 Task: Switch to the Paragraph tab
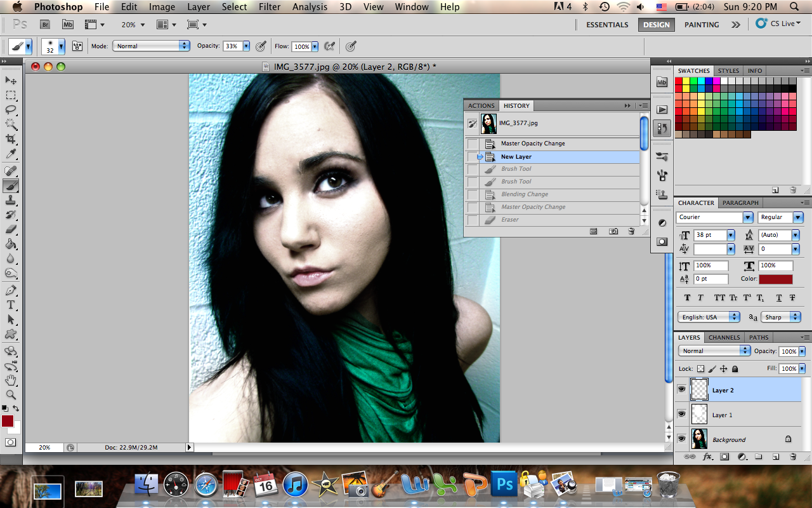point(740,203)
